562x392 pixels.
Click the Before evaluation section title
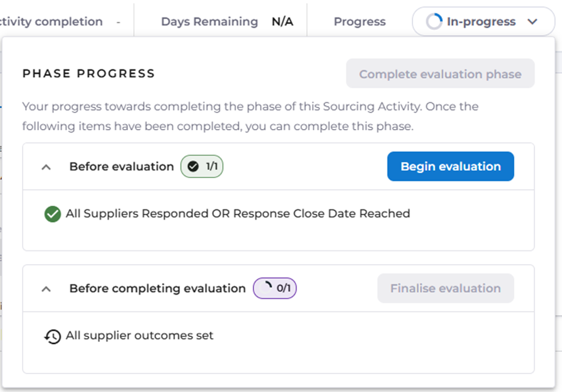121,167
